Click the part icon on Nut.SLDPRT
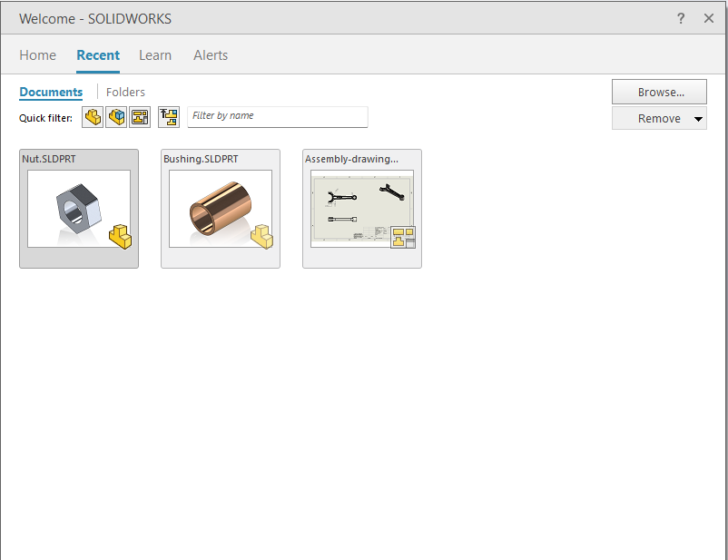This screenshot has width=728, height=560. tap(120, 236)
